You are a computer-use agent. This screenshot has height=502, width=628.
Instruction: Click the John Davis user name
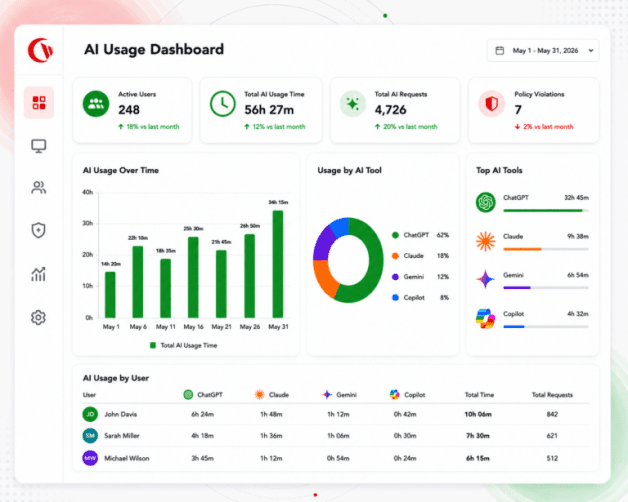click(x=121, y=414)
